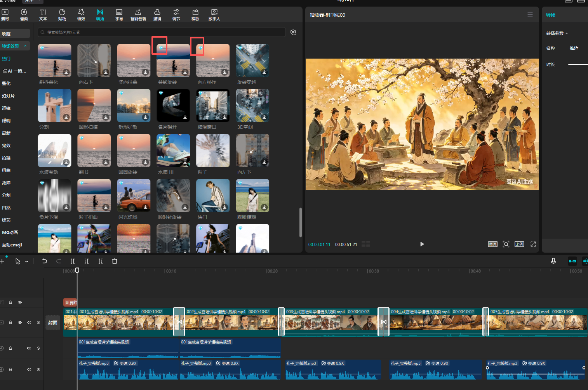
Task: Download the 向左挤压 transition
Action: (x=224, y=72)
